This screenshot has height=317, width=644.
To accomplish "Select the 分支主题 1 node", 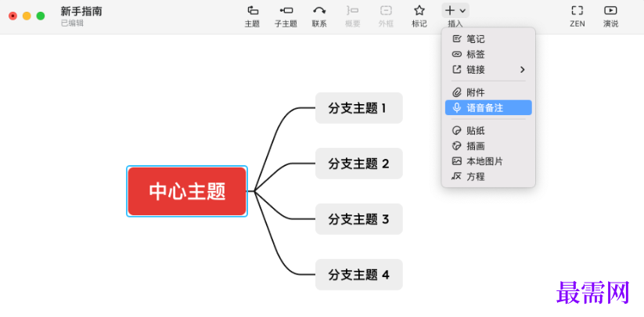I will [x=359, y=108].
